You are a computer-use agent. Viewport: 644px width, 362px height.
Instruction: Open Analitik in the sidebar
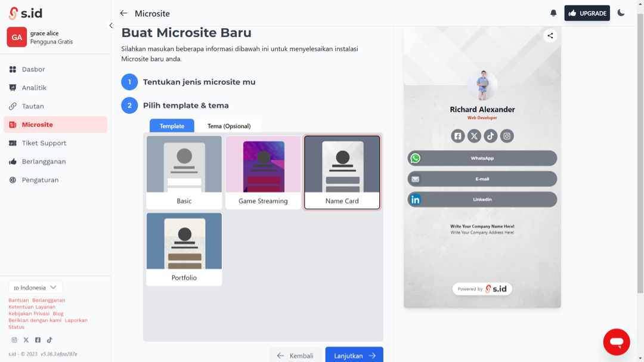[34, 88]
